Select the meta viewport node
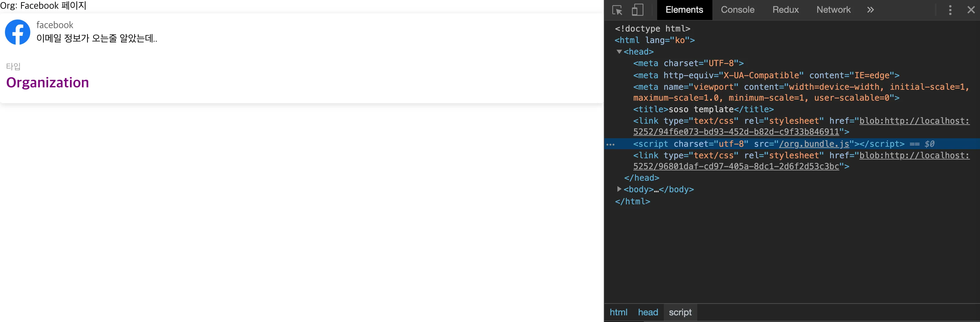 pos(801,92)
